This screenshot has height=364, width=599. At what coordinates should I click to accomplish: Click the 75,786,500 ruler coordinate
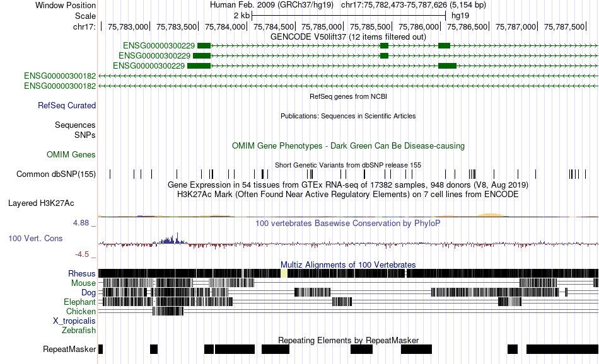coord(467,26)
